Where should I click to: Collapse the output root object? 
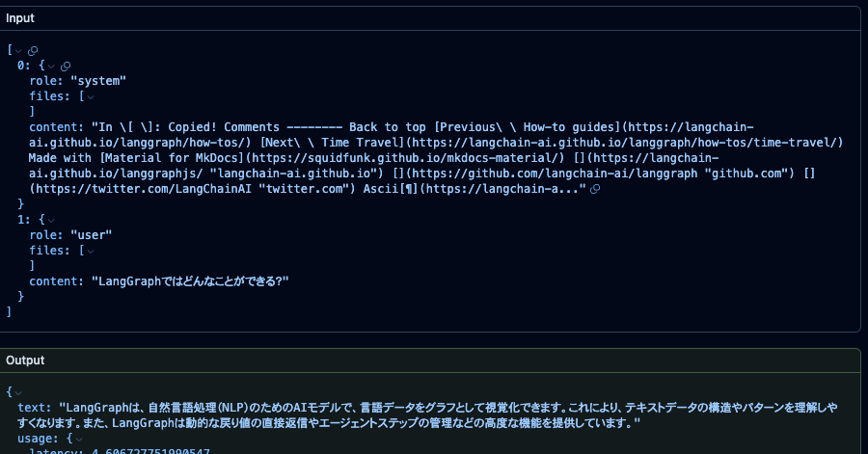click(x=18, y=392)
